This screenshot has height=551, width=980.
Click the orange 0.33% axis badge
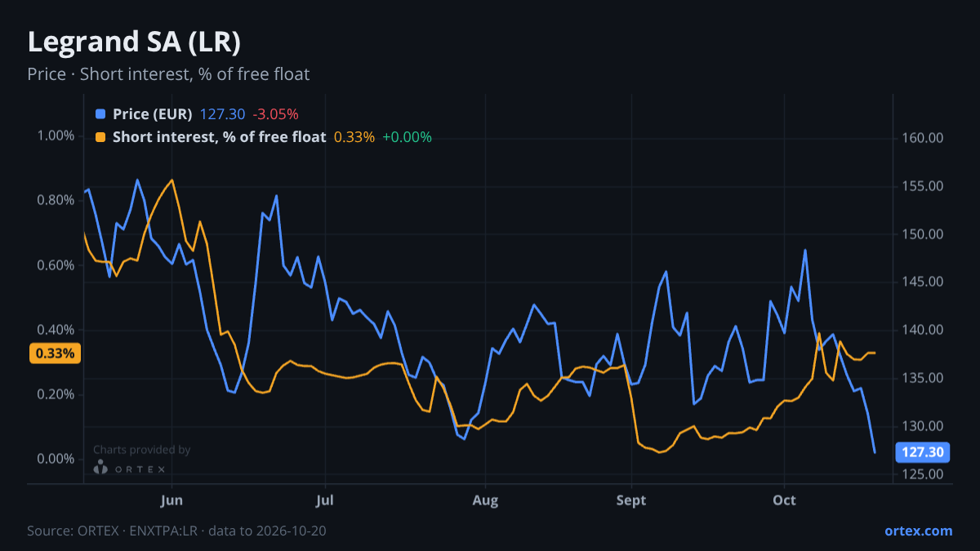pyautogui.click(x=55, y=353)
